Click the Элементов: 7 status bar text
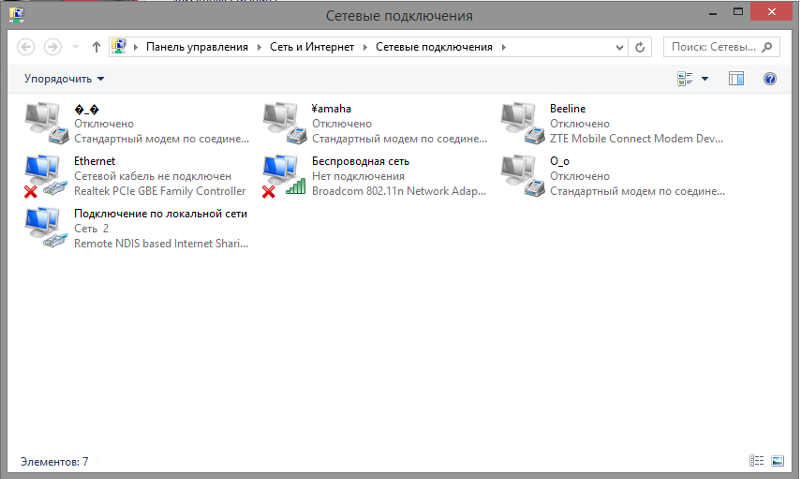This screenshot has height=479, width=800. (x=54, y=462)
